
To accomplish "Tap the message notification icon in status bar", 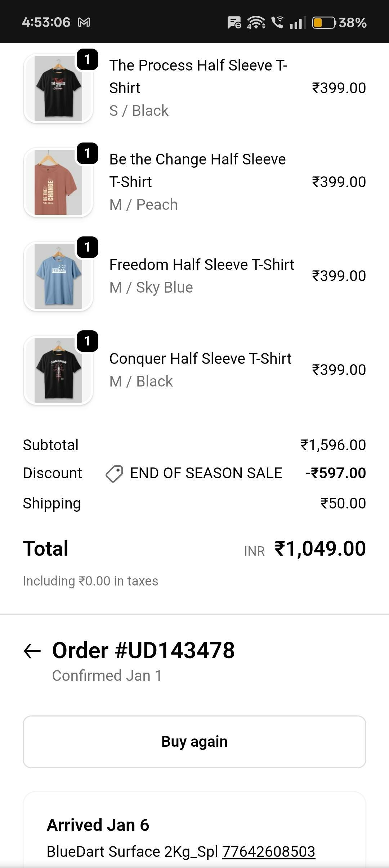I will coord(234,23).
